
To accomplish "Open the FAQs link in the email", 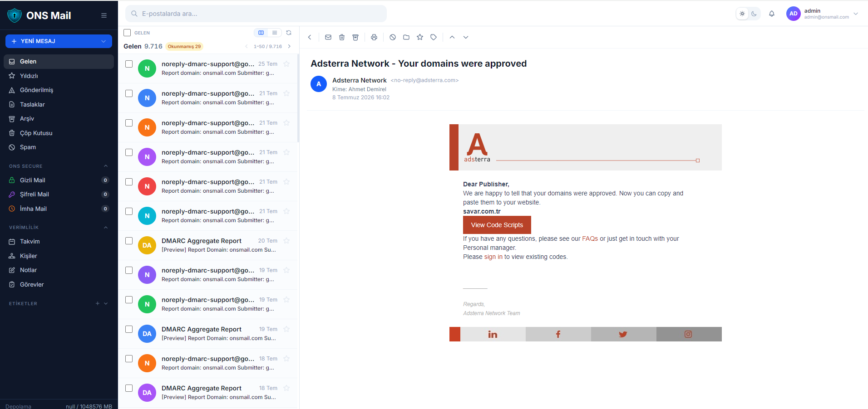I will tap(590, 239).
